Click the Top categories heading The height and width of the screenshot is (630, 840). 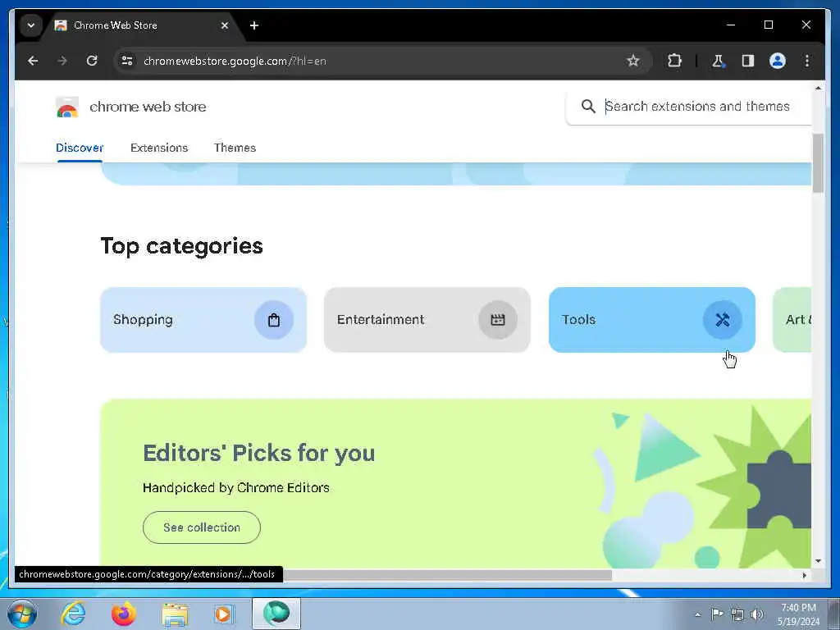(181, 246)
